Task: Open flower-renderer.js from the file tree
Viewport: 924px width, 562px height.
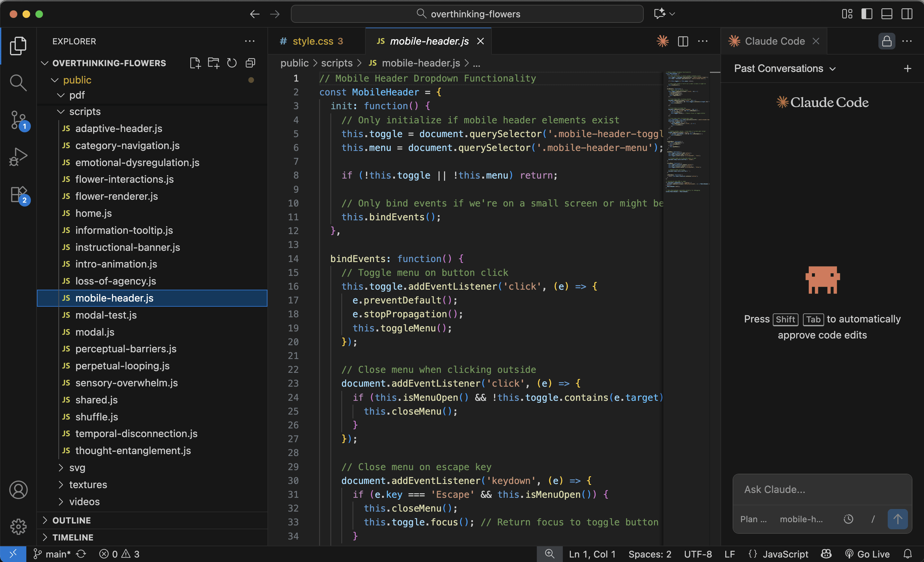Action: [116, 196]
